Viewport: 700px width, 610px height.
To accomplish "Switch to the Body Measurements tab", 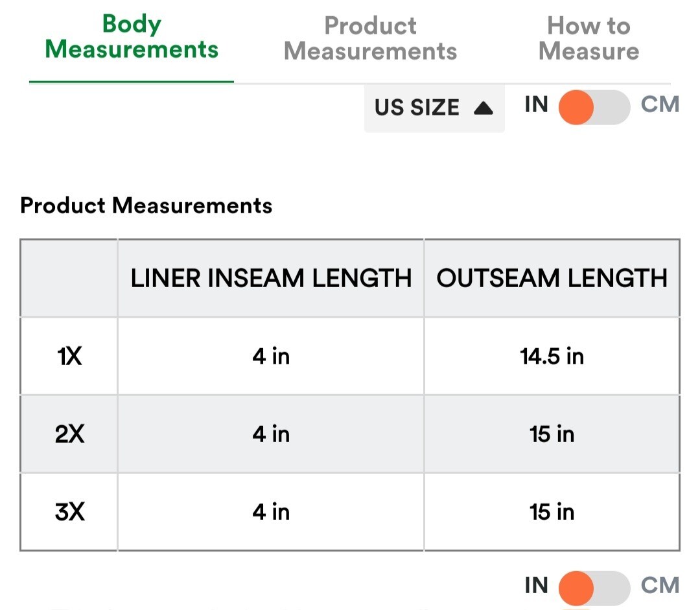I will click(x=132, y=36).
